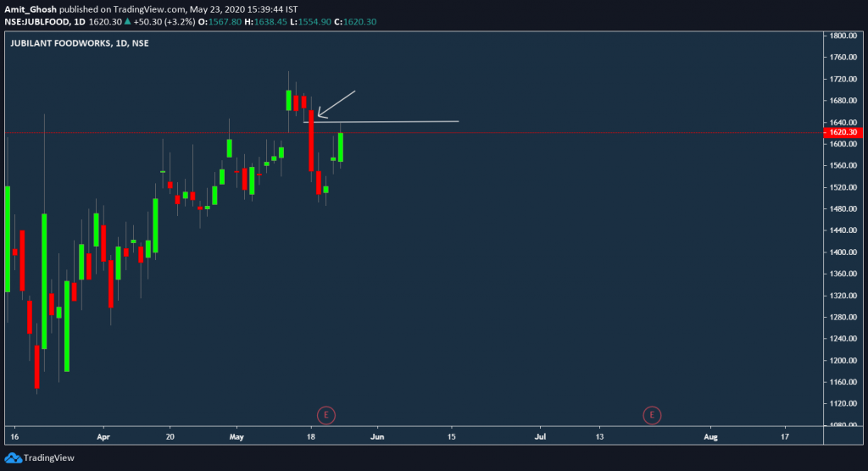Click the +50.30 (+3.2%) change value
The image size is (868, 471).
pos(164,22)
